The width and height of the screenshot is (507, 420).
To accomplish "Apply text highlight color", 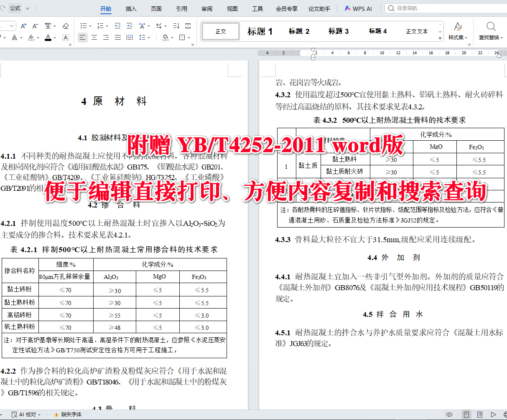I will click(x=31, y=38).
